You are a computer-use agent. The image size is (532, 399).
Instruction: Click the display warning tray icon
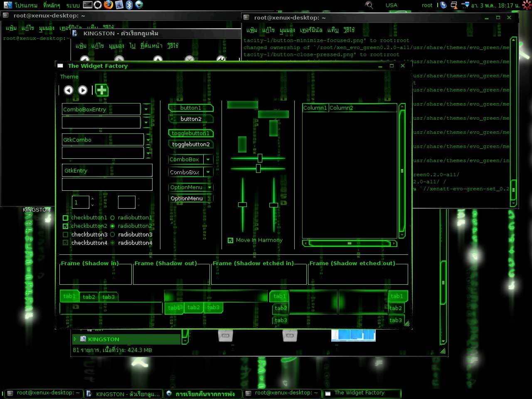pos(454,5)
